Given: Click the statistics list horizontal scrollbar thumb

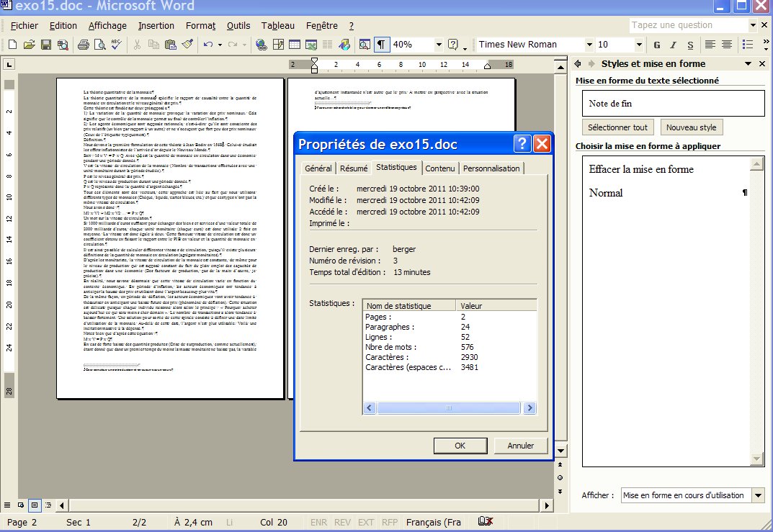Looking at the screenshot, I should tap(448, 408).
